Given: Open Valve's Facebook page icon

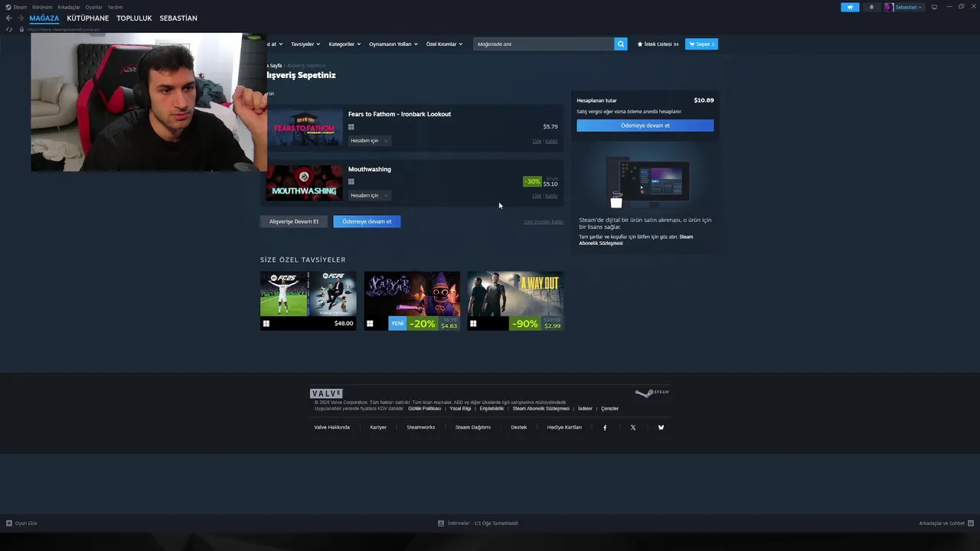Looking at the screenshot, I should pyautogui.click(x=605, y=428).
